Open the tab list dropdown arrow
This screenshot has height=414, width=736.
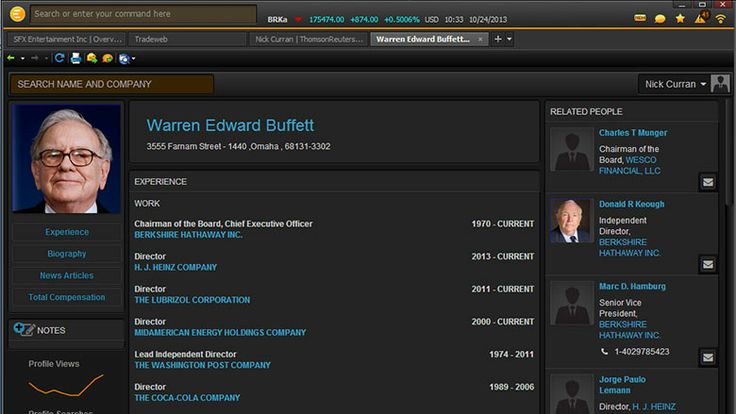509,39
